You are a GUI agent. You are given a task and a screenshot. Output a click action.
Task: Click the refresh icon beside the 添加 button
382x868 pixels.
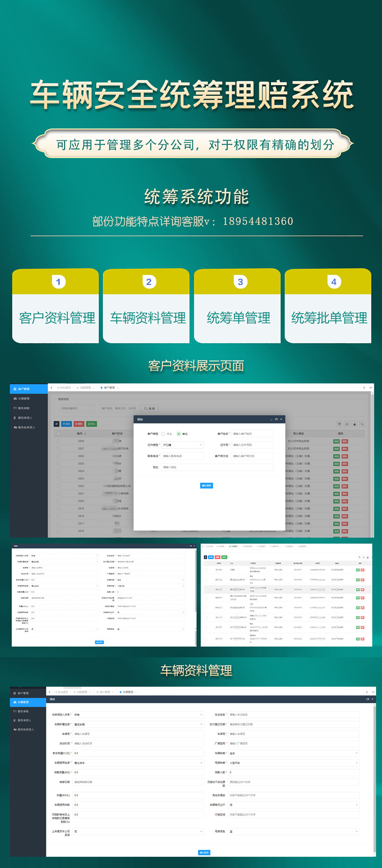click(57, 424)
